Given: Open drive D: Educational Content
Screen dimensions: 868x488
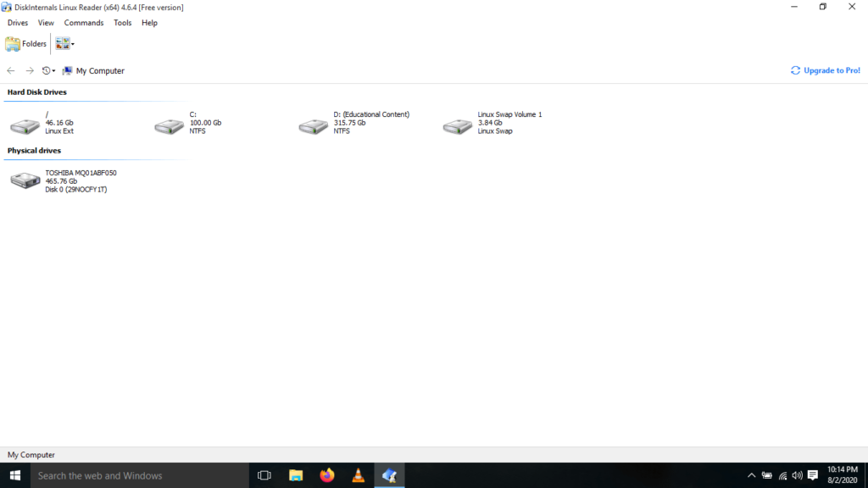Looking at the screenshot, I should point(314,126).
